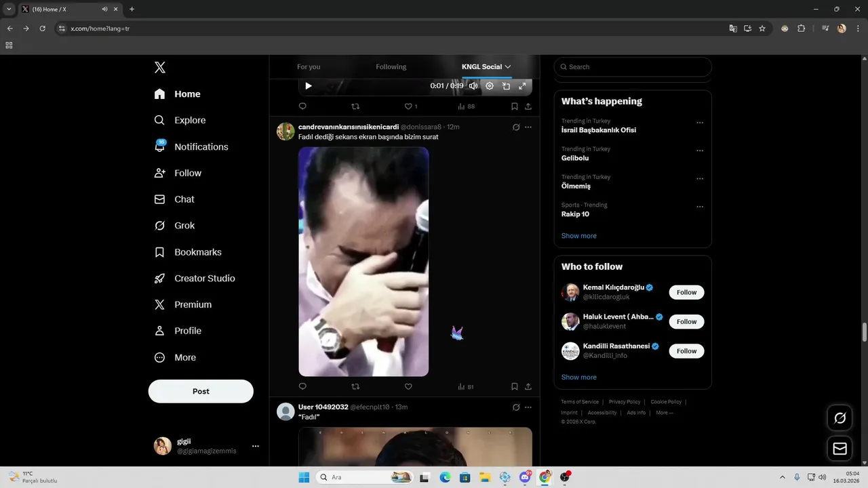
Task: Open video settings gear
Action: pos(490,86)
